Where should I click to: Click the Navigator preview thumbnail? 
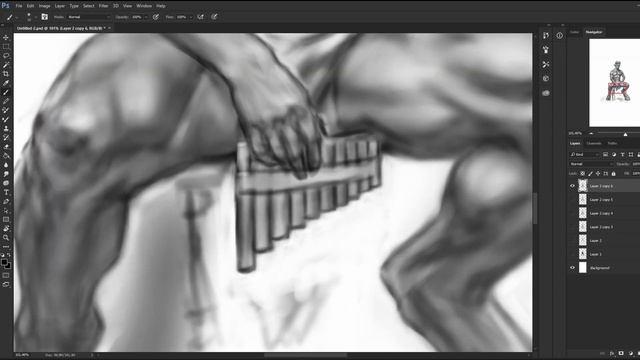pyautogui.click(x=614, y=83)
